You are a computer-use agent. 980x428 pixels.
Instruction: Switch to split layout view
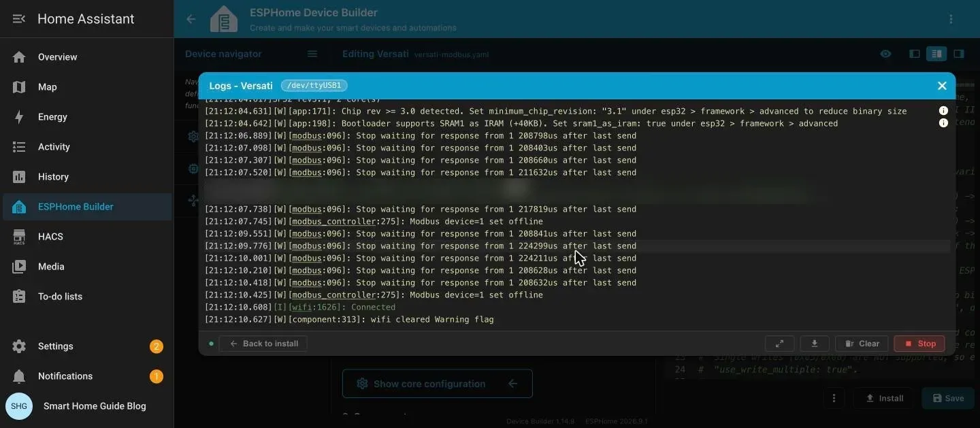[936, 54]
